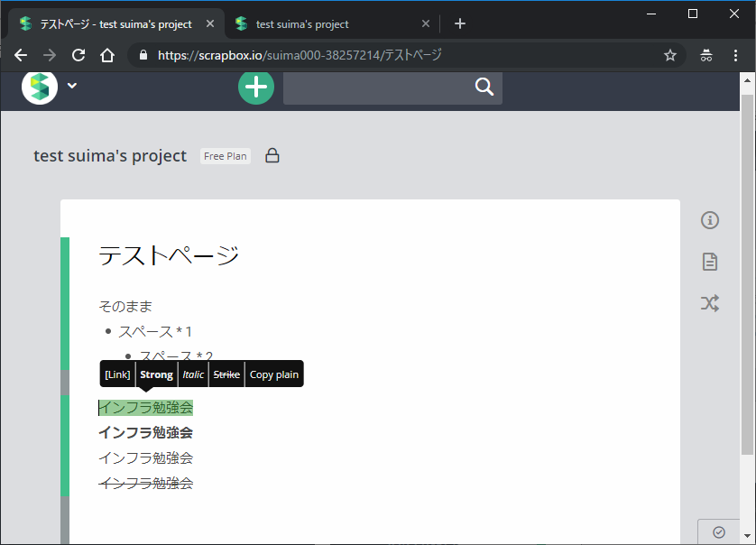Click the line そのまま
The width and height of the screenshot is (756, 545).
click(125, 306)
